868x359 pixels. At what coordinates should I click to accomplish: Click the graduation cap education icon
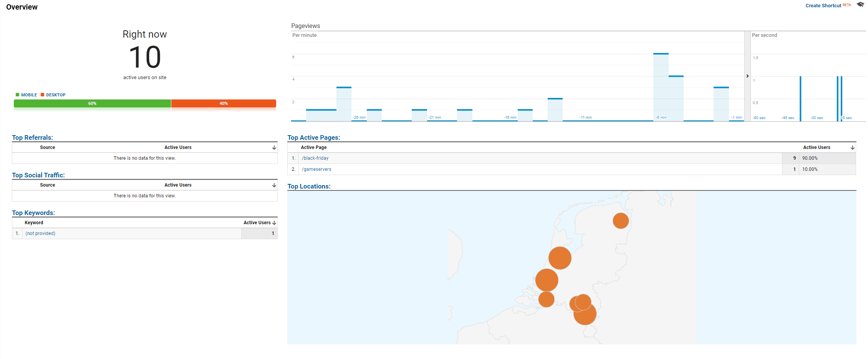point(860,5)
